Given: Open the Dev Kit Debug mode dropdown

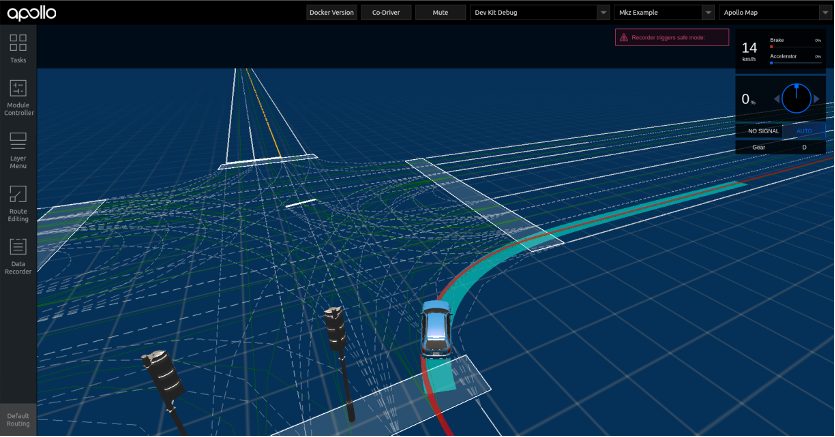Looking at the screenshot, I should pos(539,12).
